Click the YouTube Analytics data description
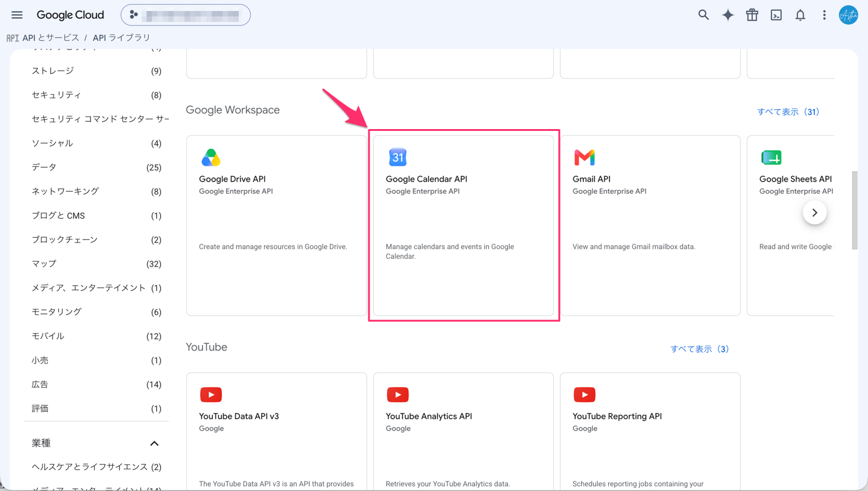Screen dimensions: 868x491 click(x=448, y=484)
